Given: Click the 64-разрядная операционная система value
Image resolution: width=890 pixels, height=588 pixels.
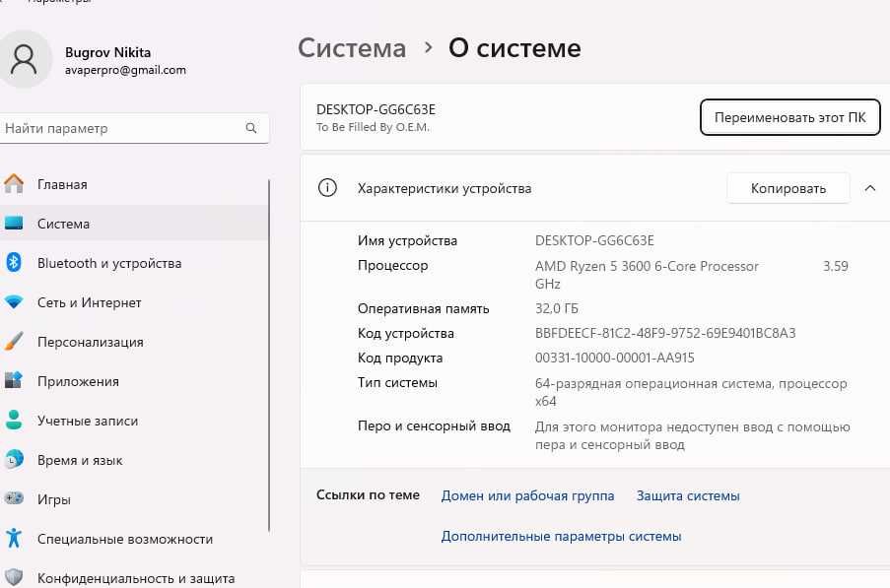Looking at the screenshot, I should [x=691, y=392].
